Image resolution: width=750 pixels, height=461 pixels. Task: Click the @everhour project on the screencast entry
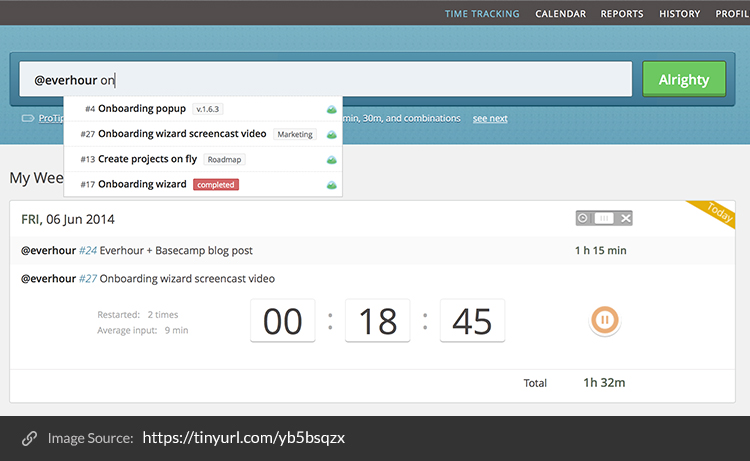click(48, 279)
